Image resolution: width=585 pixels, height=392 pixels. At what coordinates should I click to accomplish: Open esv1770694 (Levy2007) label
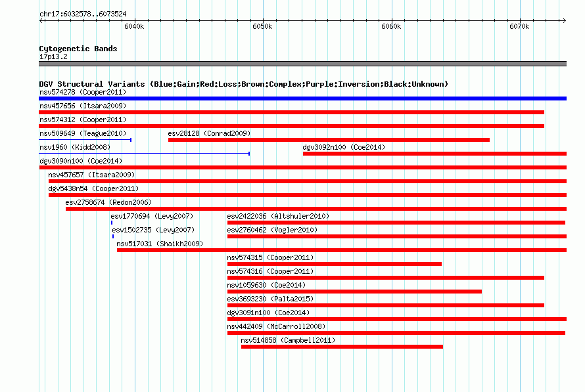152,216
